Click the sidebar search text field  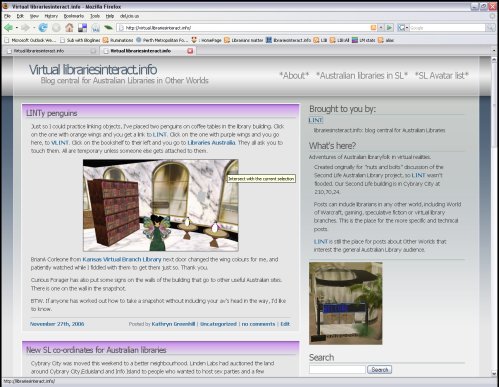click(337, 370)
